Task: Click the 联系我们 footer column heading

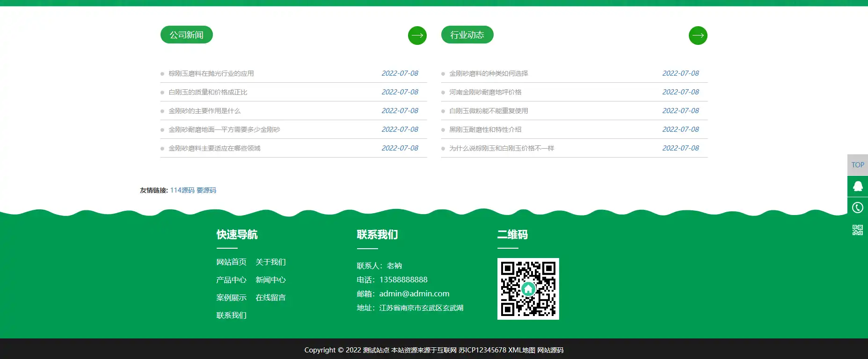Action: point(377,235)
